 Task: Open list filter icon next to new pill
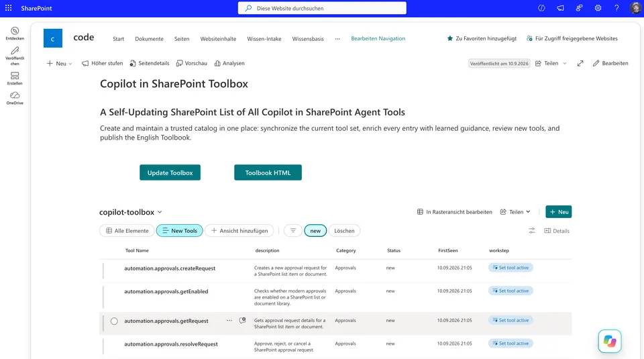(x=293, y=230)
